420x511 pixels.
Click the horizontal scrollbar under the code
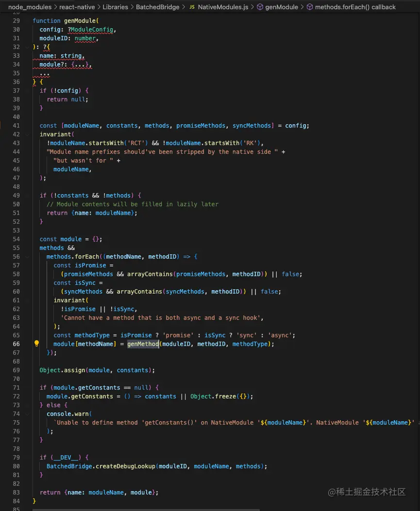146,510
